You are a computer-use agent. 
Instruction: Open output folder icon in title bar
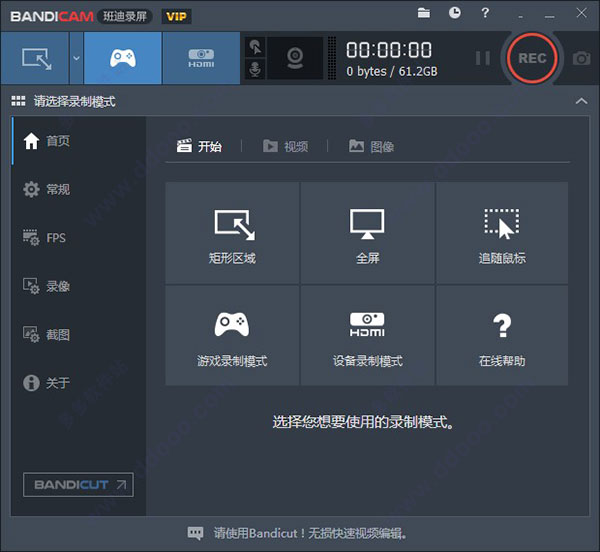[424, 13]
